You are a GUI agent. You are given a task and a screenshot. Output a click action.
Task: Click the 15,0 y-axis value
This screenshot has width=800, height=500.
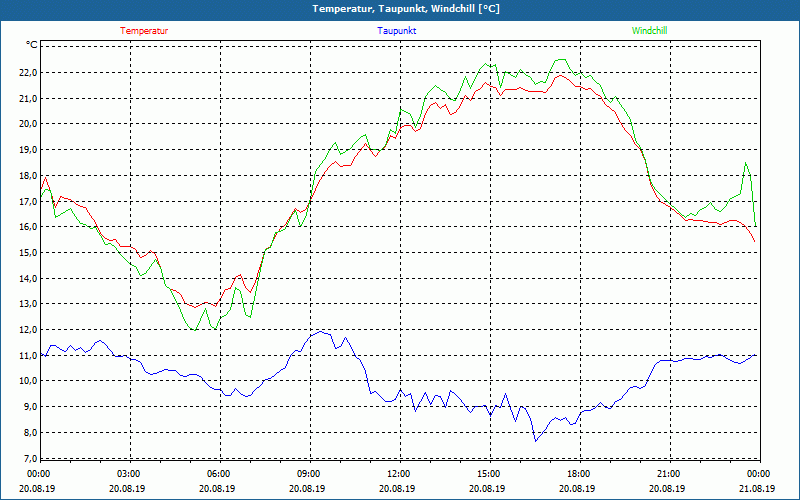point(29,253)
